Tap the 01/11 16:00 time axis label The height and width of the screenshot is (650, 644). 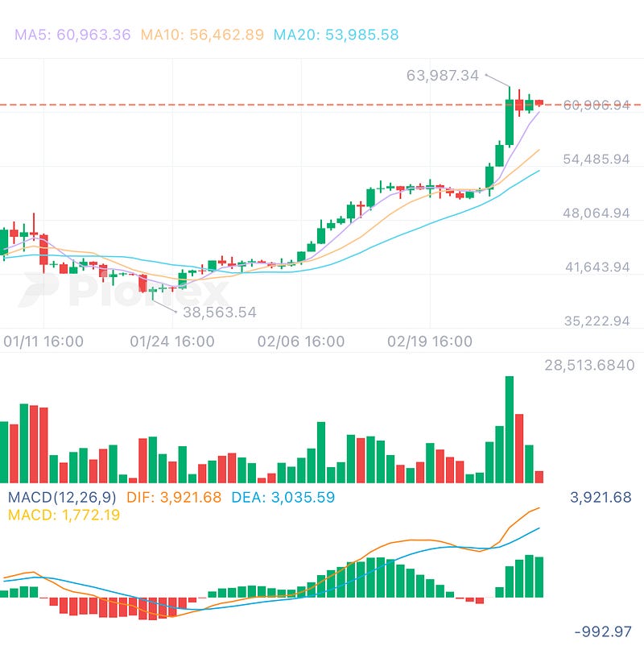tap(43, 342)
